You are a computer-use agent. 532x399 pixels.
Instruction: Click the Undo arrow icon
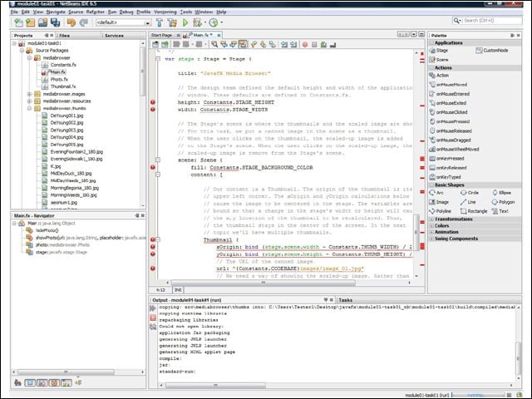71,22
